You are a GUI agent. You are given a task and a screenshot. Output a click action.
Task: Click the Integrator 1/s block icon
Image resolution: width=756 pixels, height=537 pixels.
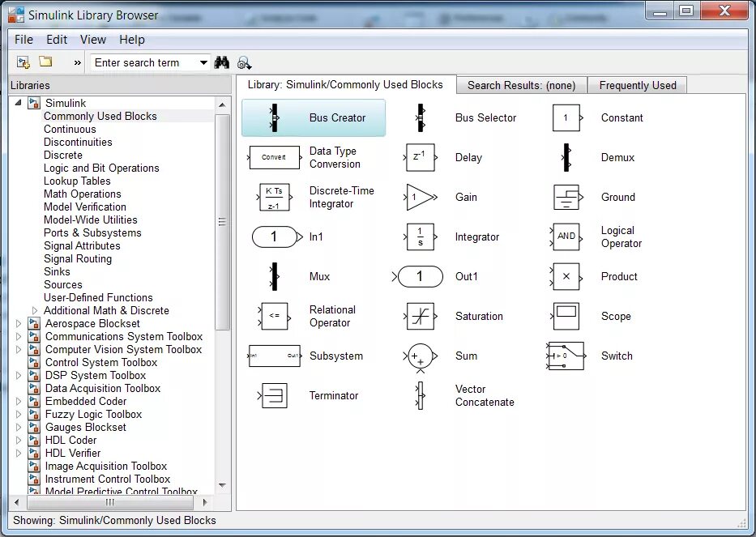tap(420, 237)
